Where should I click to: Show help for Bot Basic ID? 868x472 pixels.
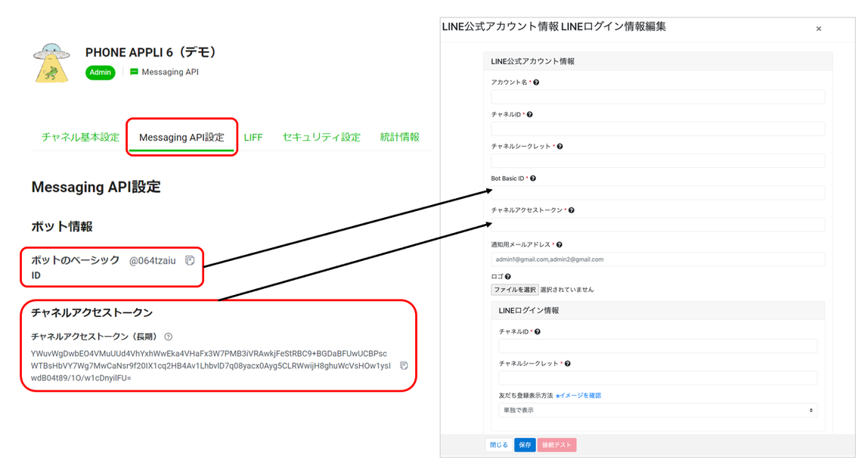(x=533, y=179)
